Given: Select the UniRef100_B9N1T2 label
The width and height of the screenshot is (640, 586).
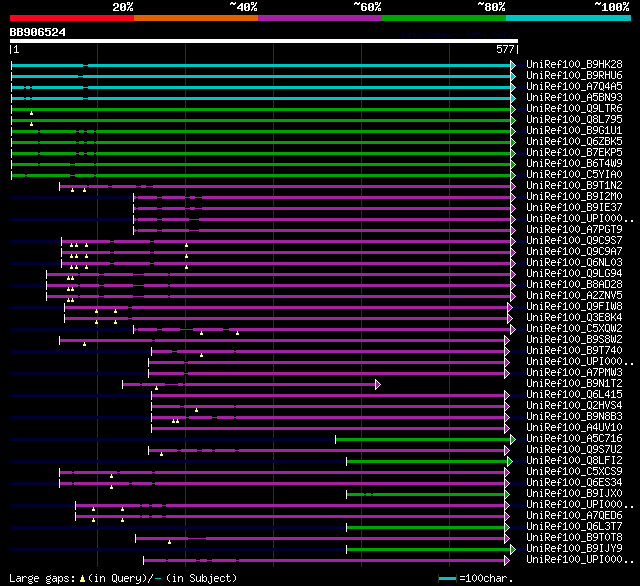Looking at the screenshot, I should 574,384.
